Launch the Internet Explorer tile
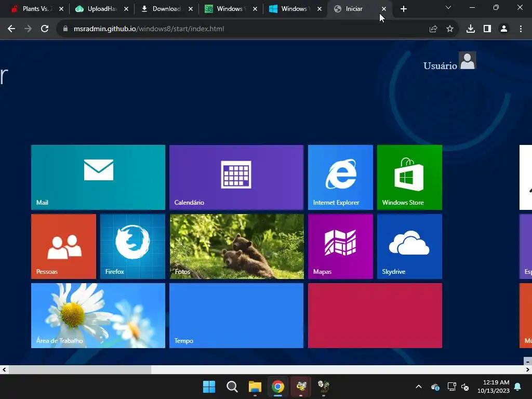Image resolution: width=532 pixels, height=399 pixels. click(340, 178)
